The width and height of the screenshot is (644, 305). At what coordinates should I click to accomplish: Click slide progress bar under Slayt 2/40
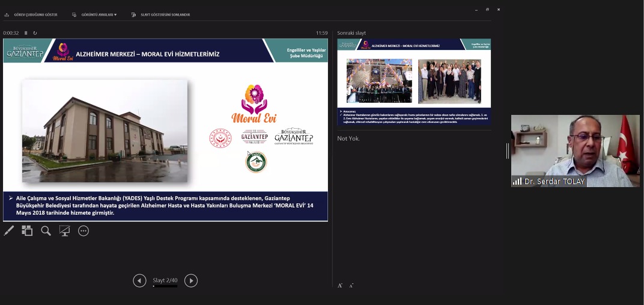coord(165,286)
